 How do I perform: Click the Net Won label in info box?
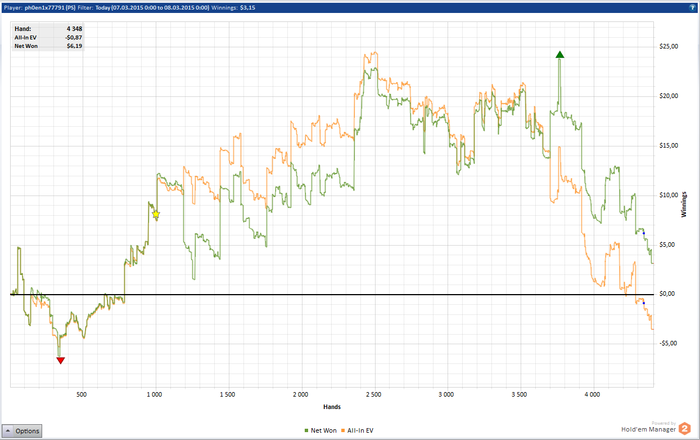[26, 46]
